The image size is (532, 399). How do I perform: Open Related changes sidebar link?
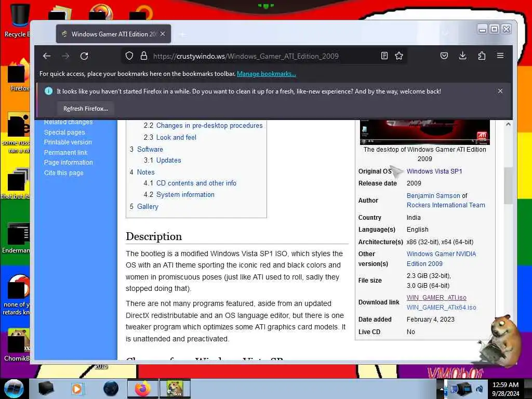click(x=68, y=122)
